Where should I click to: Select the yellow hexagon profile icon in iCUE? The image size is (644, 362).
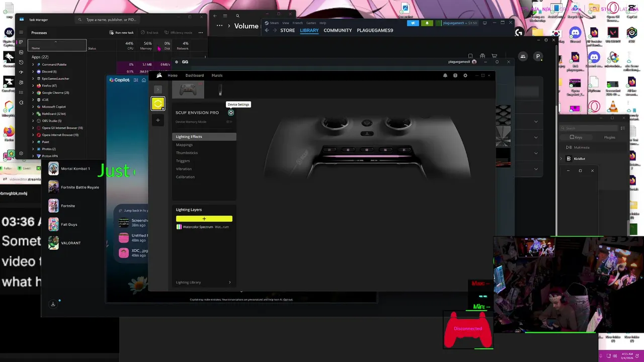click(x=158, y=104)
